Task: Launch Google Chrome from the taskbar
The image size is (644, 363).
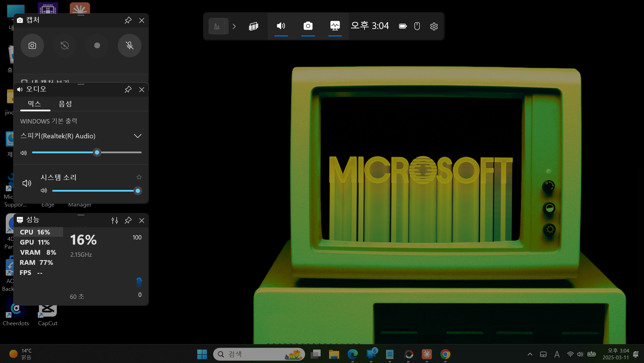Action: point(445,354)
